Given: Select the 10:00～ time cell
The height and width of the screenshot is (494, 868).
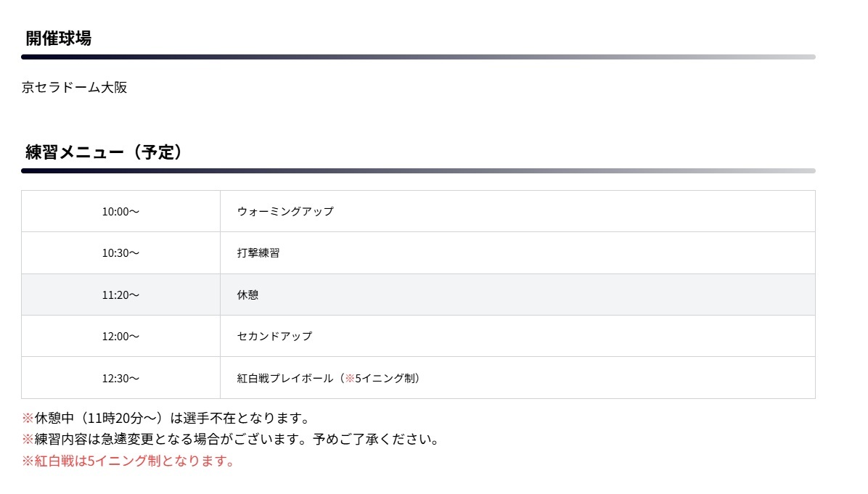Looking at the screenshot, I should coord(120,212).
